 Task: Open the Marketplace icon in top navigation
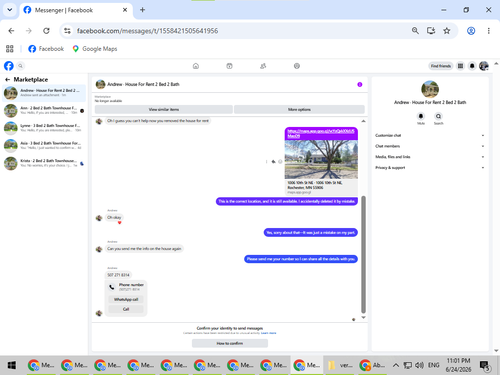229,66
